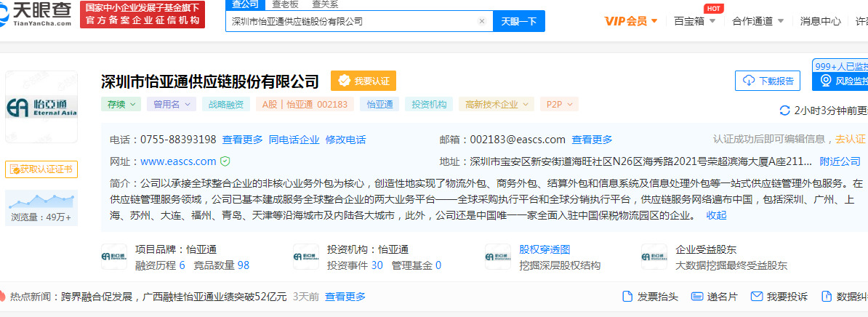
Task: Click the 修改电话 link
Action: 345,140
